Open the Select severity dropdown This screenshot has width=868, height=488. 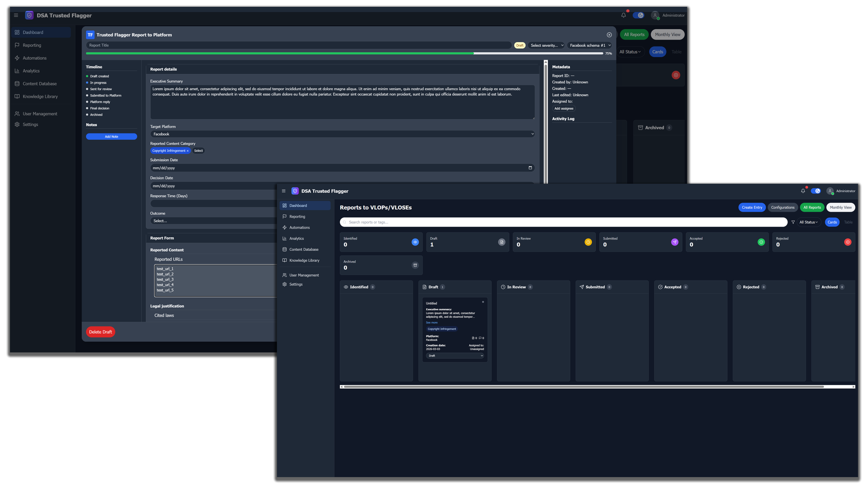coord(546,45)
